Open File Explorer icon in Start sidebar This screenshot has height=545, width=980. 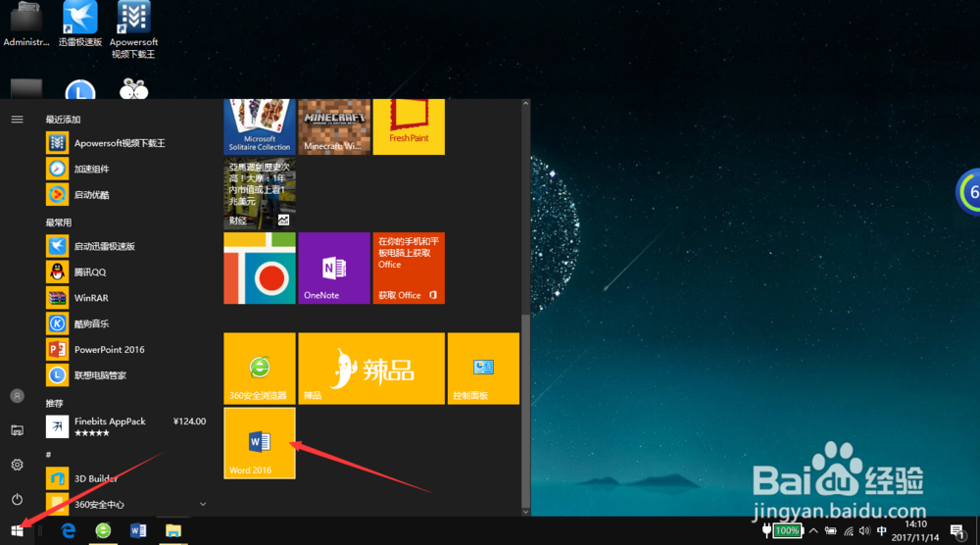click(x=17, y=430)
